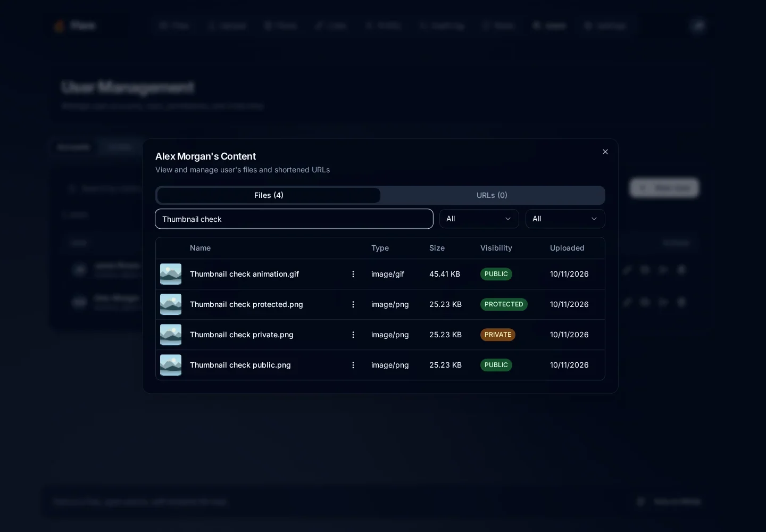Switch to the Files (4) tab

pos(269,195)
